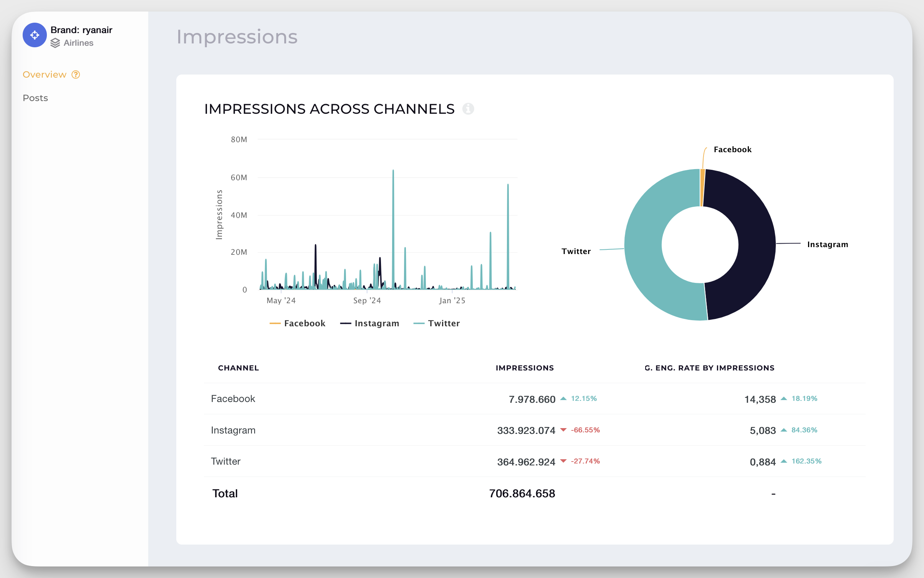Image resolution: width=924 pixels, height=578 pixels.
Task: Sort table by Impressions column header
Action: (x=525, y=368)
